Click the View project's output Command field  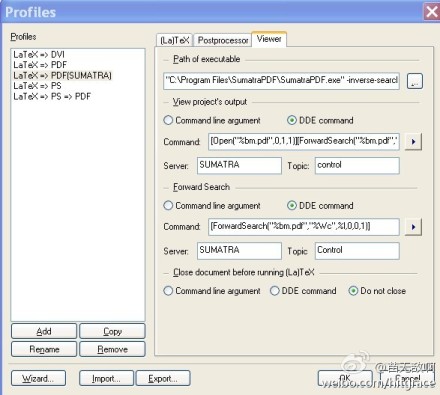[x=304, y=142]
